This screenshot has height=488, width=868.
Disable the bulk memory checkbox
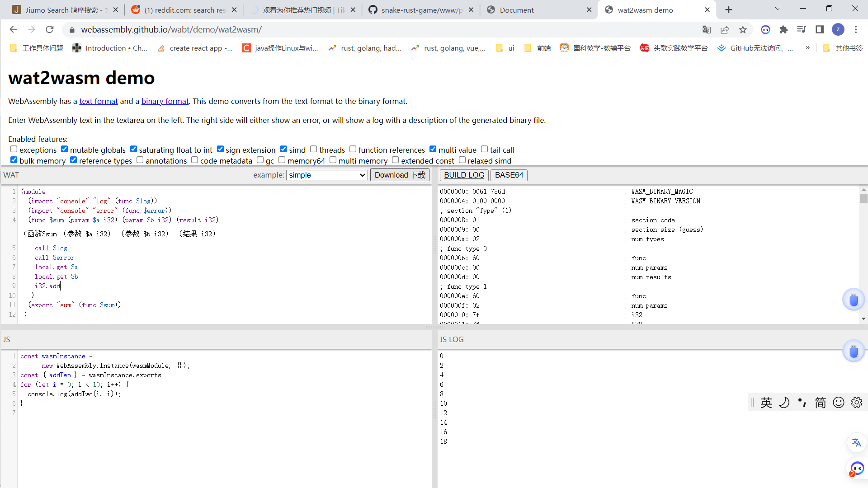tap(14, 160)
